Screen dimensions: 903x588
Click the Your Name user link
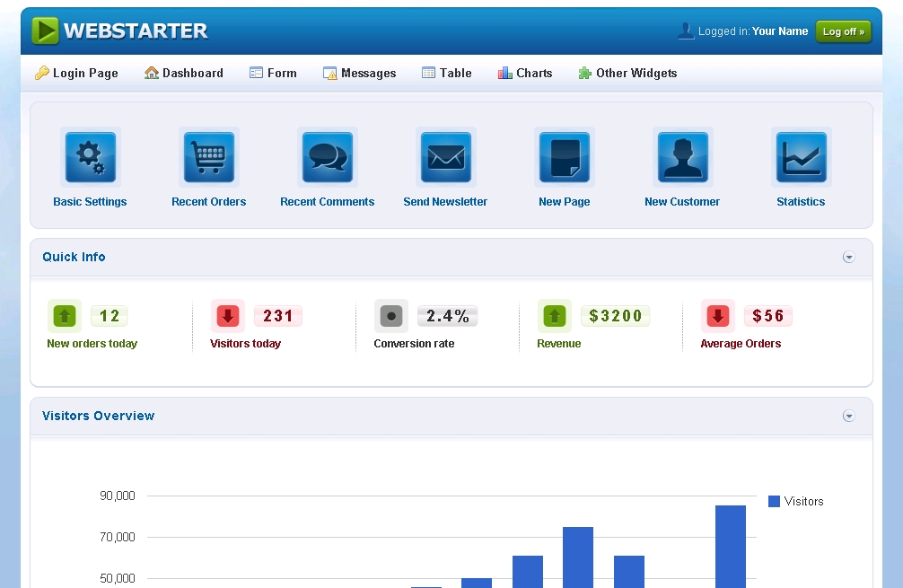[x=779, y=31]
